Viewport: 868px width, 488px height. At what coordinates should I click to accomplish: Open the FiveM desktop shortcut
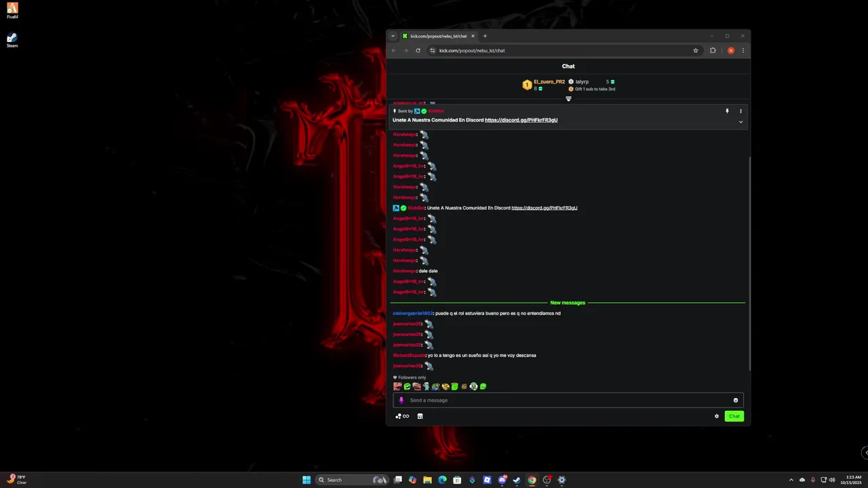(12, 11)
